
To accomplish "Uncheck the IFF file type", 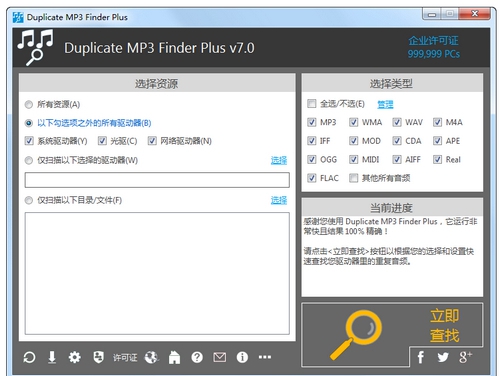I will tap(312, 141).
